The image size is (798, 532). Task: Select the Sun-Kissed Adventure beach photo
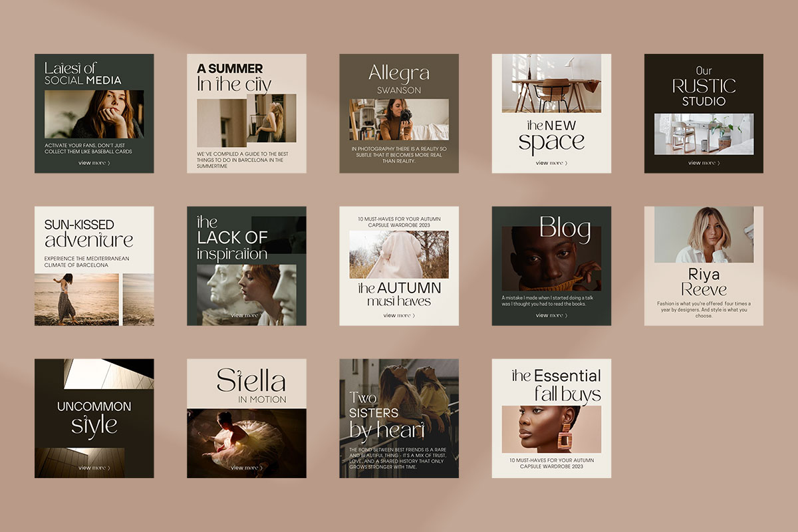[x=76, y=299]
